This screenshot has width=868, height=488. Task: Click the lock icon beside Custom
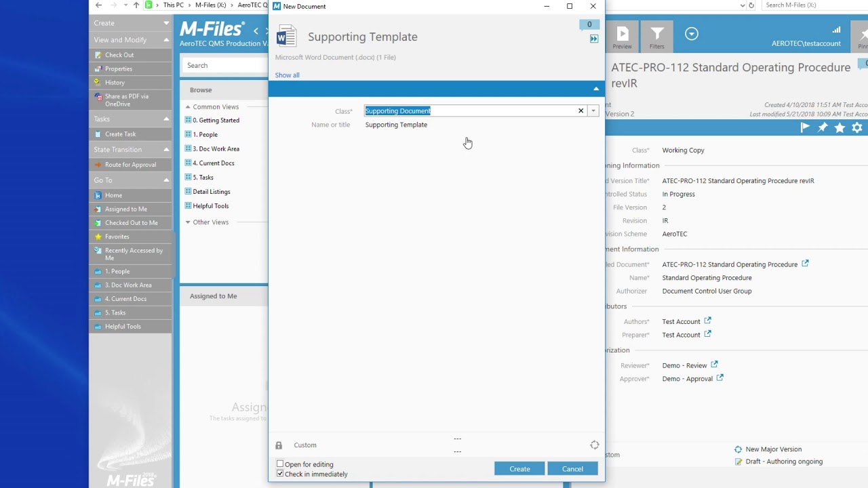click(279, 445)
